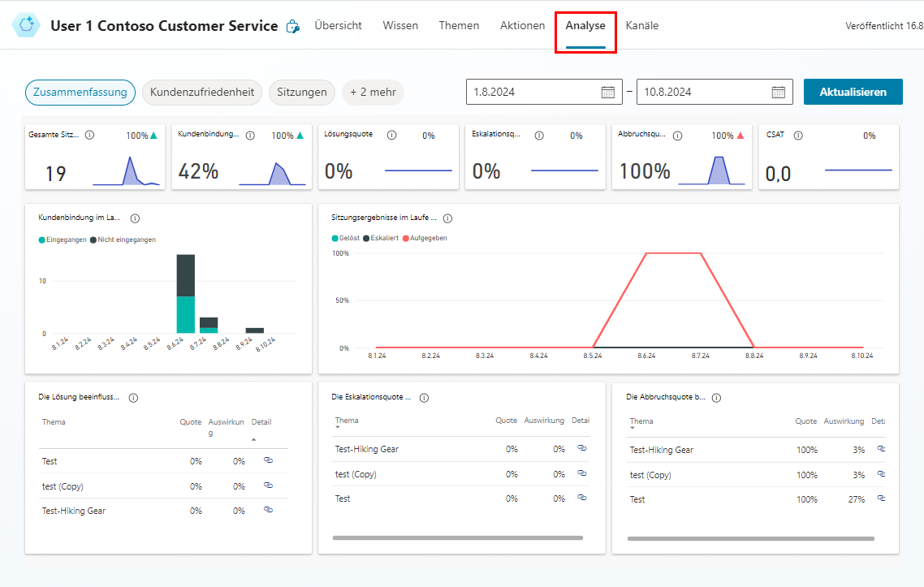
Task: Click info icon beside CSAT card
Action: pos(798,136)
